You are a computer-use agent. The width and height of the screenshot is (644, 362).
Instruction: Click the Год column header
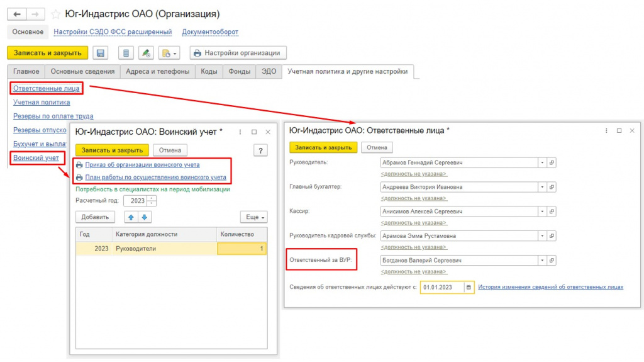(x=94, y=234)
